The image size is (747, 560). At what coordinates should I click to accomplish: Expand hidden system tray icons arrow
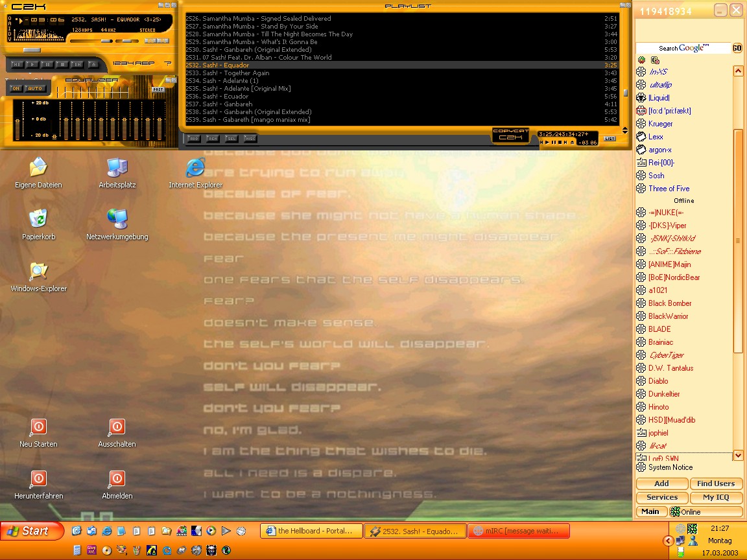click(x=668, y=541)
